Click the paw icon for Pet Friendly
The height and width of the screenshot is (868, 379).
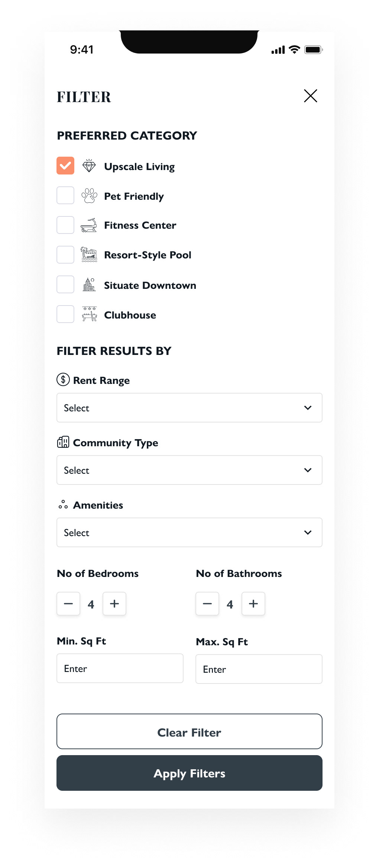(89, 196)
